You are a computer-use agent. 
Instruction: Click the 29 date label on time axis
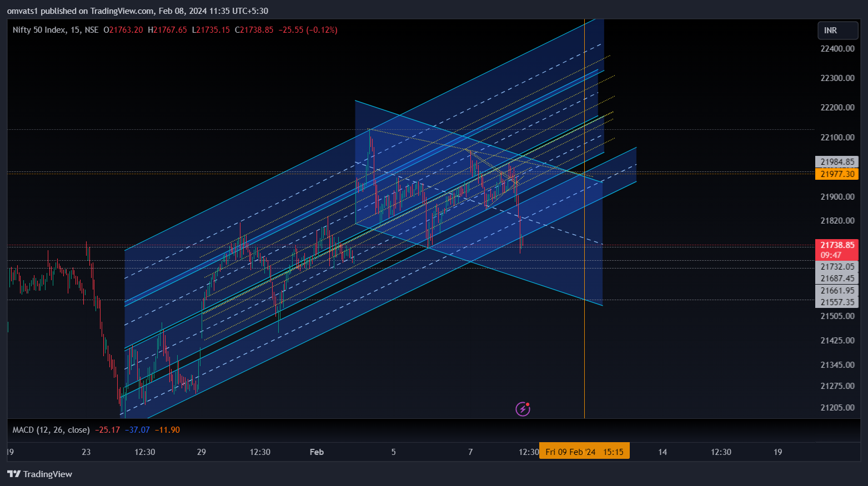(x=202, y=452)
